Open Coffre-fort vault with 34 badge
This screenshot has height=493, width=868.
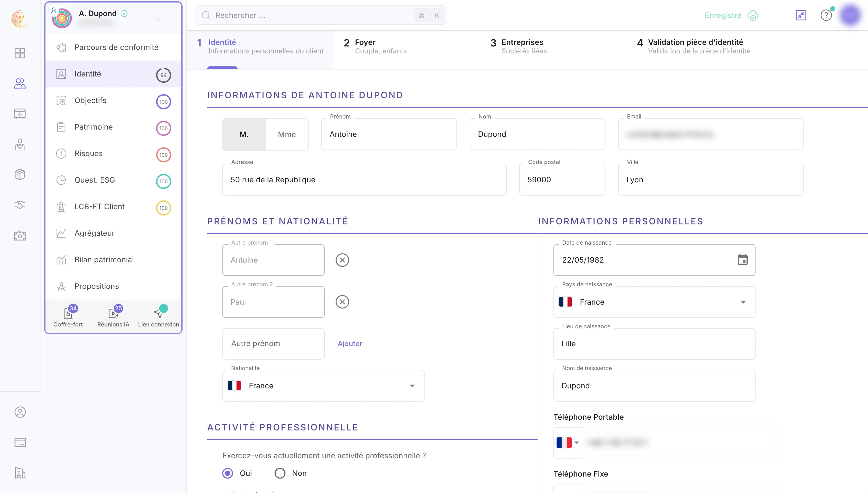click(68, 316)
